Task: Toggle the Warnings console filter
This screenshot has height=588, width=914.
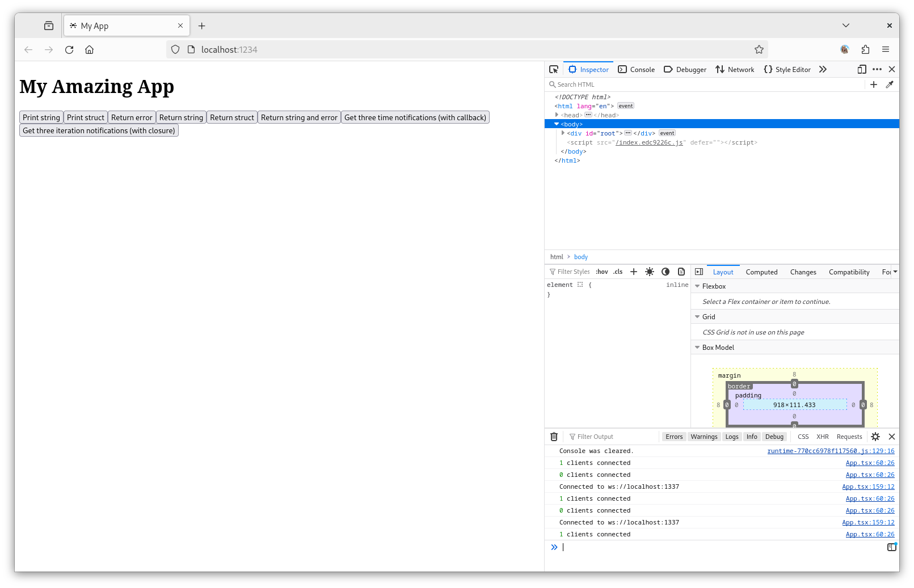Action: point(704,437)
